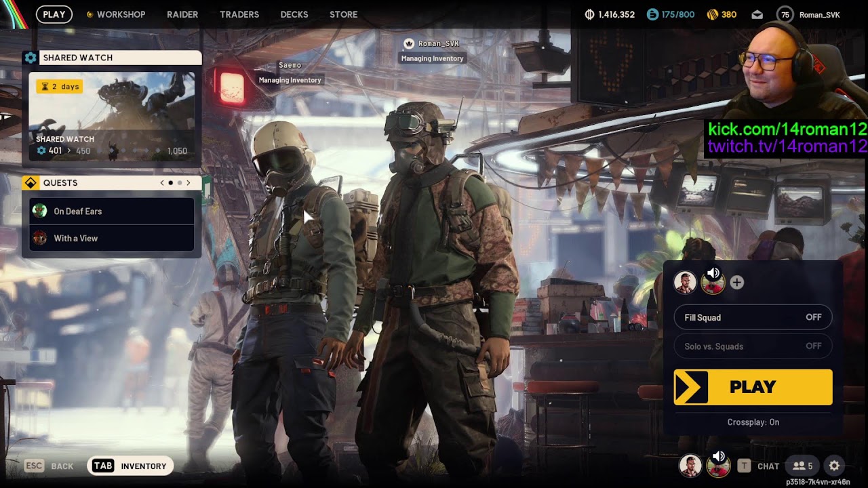Click the On Deaf Ears quest icon
This screenshot has height=488, width=868.
click(x=40, y=211)
